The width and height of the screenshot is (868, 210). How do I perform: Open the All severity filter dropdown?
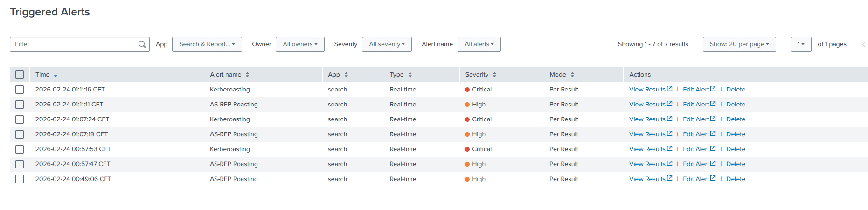[387, 44]
